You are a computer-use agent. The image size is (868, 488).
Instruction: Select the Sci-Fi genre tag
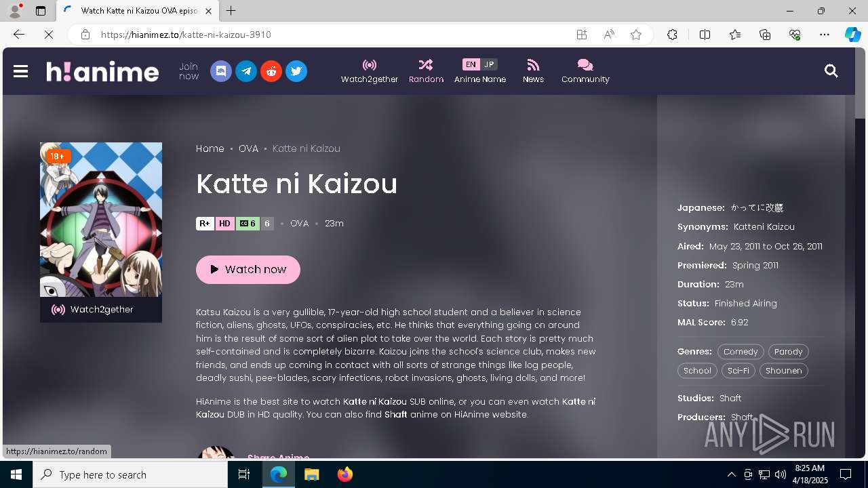point(738,371)
